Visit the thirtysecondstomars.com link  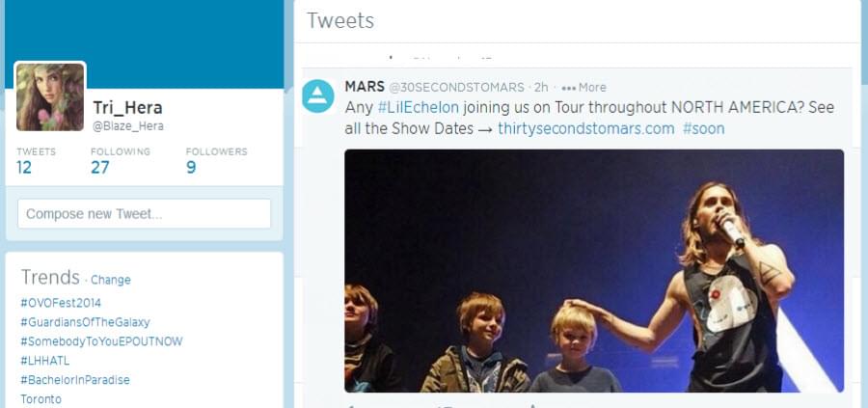click(x=586, y=129)
